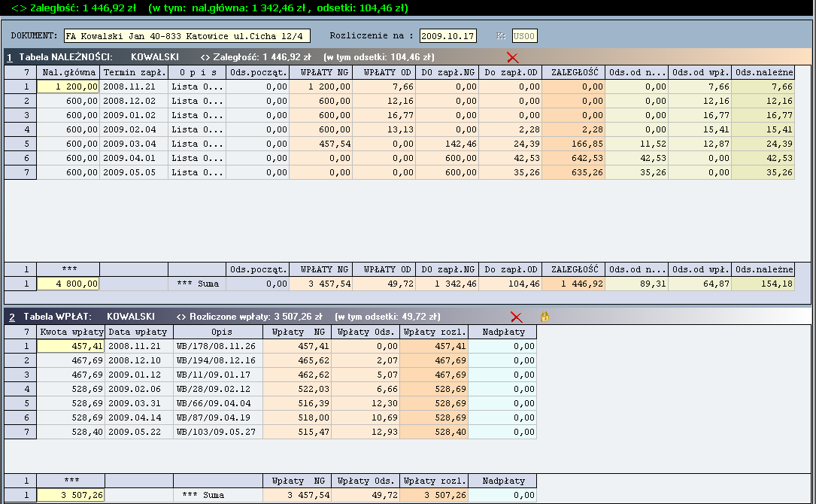The image size is (816, 504).
Task: Click the top 'Wpłaty rozl.' column header
Action: (435, 332)
